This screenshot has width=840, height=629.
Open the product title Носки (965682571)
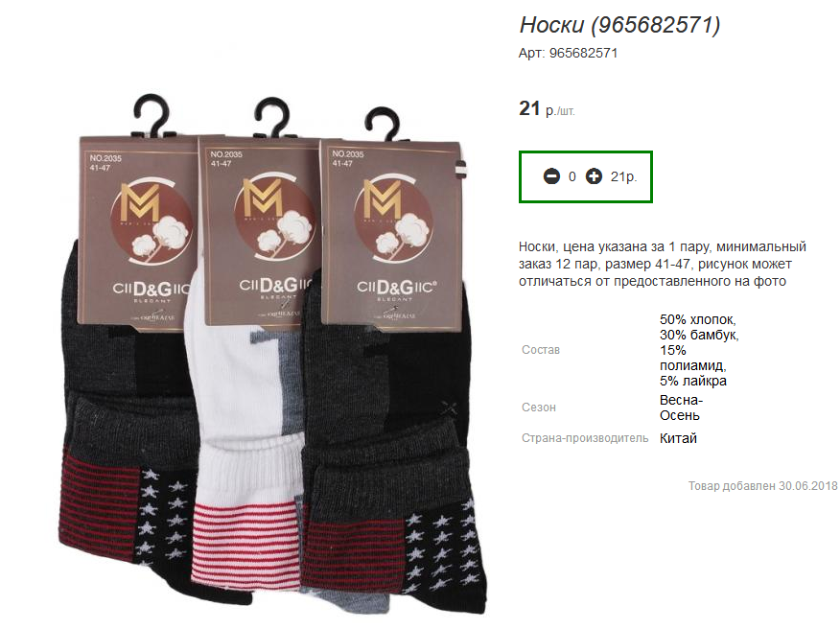tap(619, 25)
